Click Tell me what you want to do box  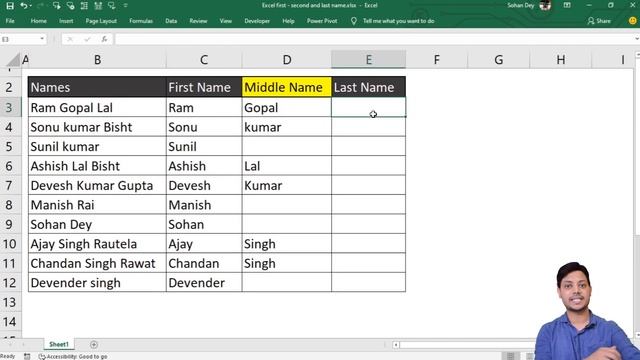click(398, 21)
